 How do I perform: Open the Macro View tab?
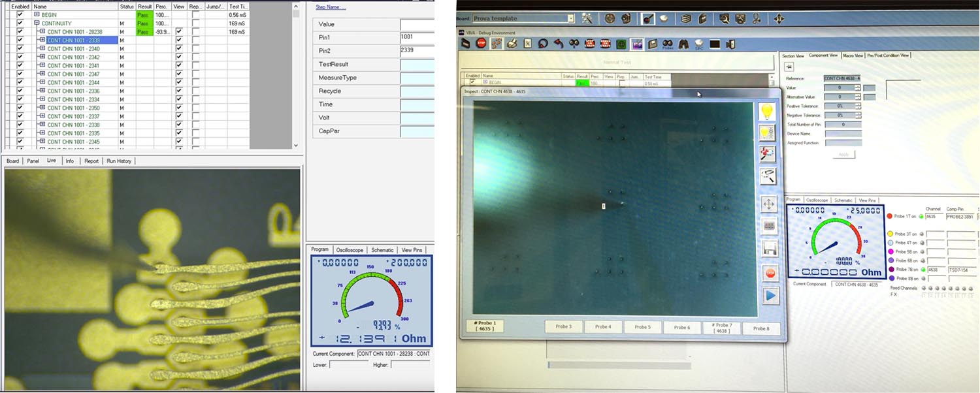853,55
